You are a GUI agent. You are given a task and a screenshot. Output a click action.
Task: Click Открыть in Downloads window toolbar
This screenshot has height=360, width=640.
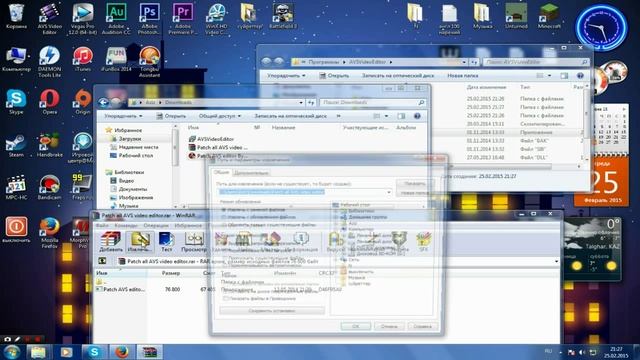tap(171, 116)
